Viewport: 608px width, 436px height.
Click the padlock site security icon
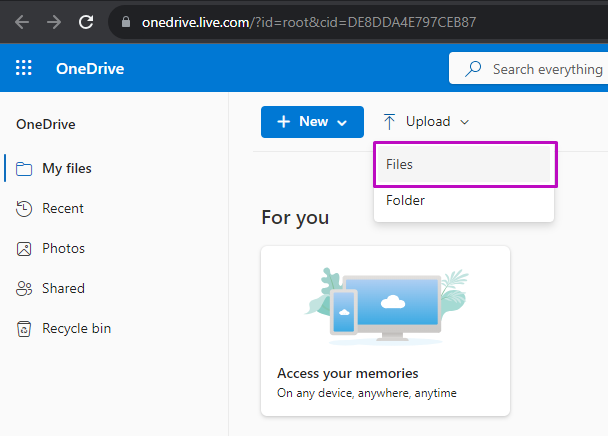click(126, 22)
